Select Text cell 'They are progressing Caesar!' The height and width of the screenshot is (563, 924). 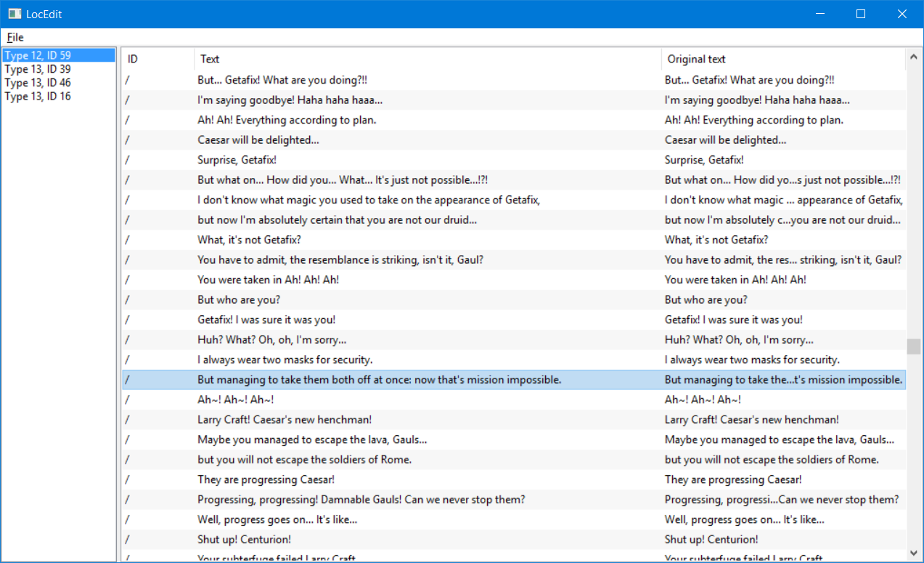pyautogui.click(x=266, y=479)
